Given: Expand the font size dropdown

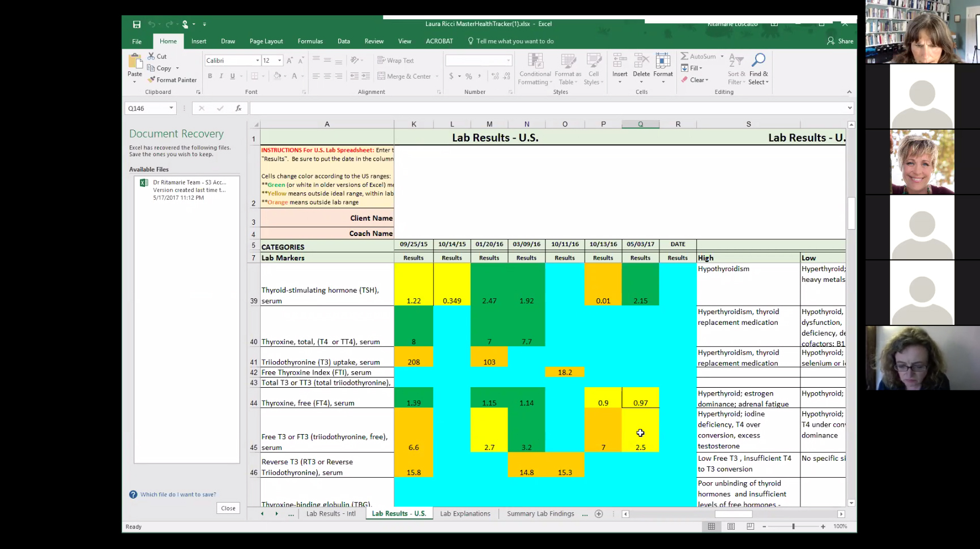Looking at the screenshot, I should 279,61.
